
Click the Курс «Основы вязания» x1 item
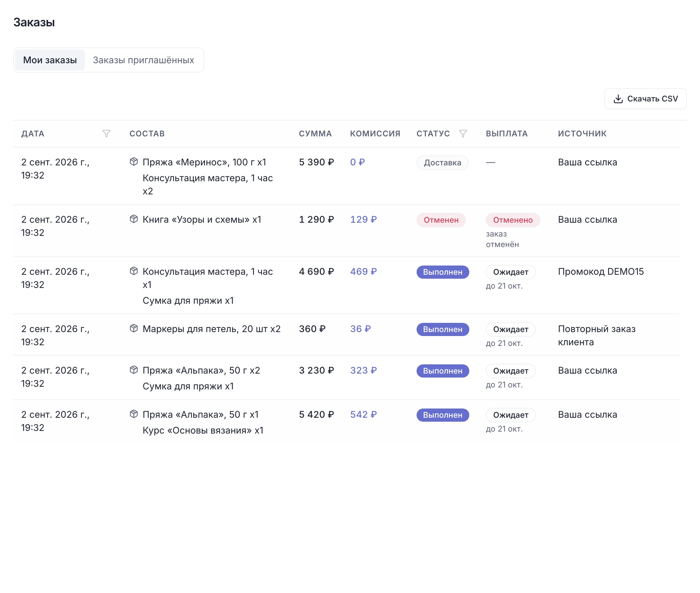[x=203, y=431]
